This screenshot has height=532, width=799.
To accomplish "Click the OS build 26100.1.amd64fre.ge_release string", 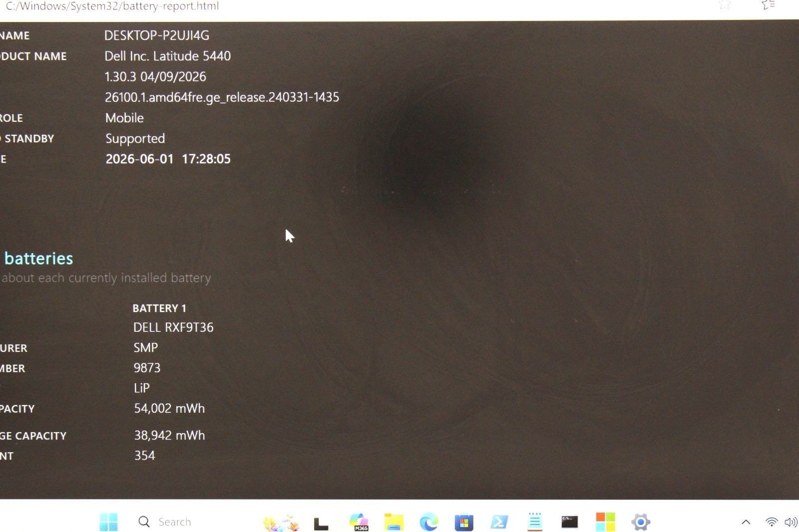I will [x=222, y=97].
